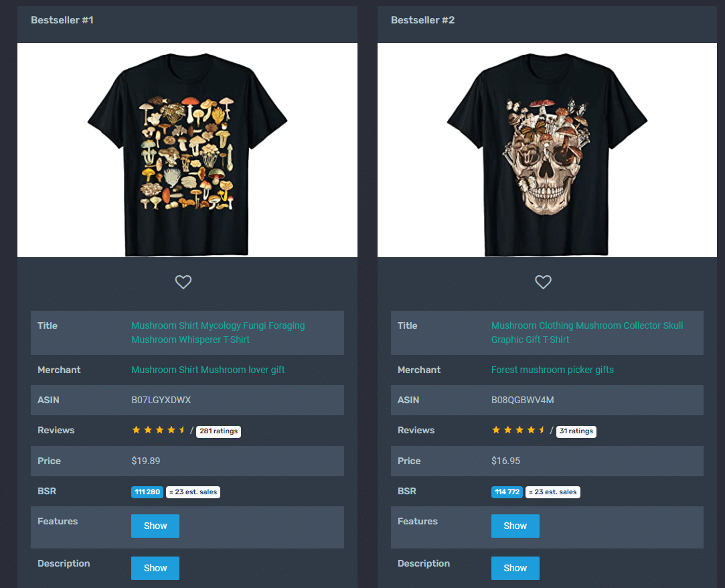Open Mushroom Collector Skull T-Shirt title link

coord(586,333)
